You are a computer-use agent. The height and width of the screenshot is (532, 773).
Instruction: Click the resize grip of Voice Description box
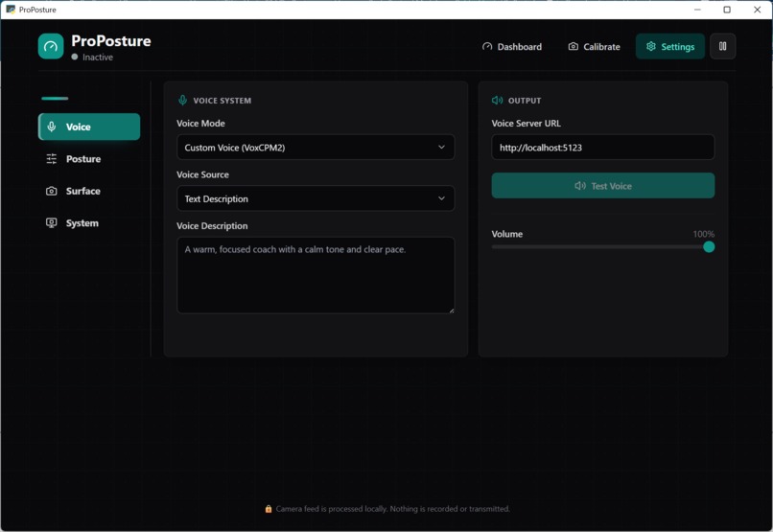pyautogui.click(x=451, y=310)
